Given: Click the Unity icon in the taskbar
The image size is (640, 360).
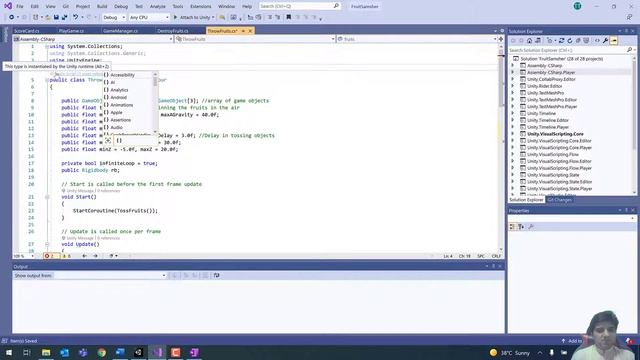Looking at the screenshot, I should [x=138, y=352].
